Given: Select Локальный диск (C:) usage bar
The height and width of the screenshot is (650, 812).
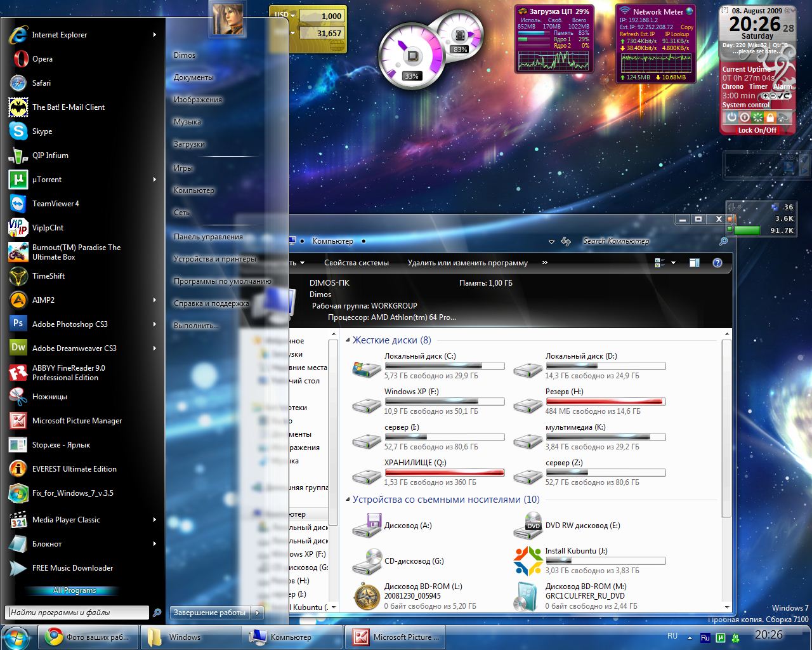Looking at the screenshot, I should (x=445, y=366).
